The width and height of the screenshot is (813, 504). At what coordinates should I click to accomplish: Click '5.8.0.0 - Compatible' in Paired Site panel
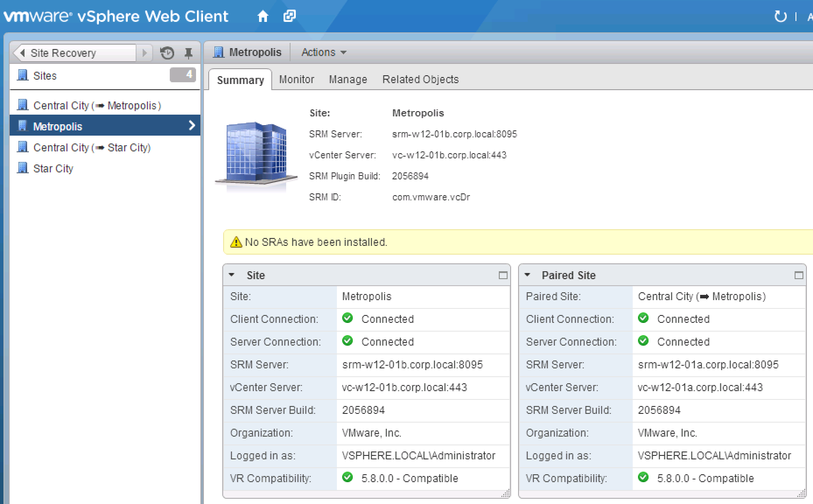tap(705, 478)
